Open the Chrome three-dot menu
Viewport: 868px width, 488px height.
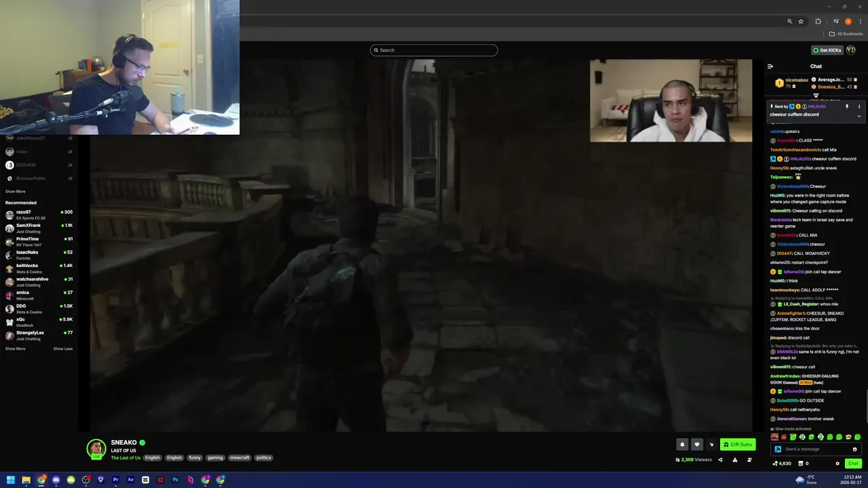coord(860,21)
